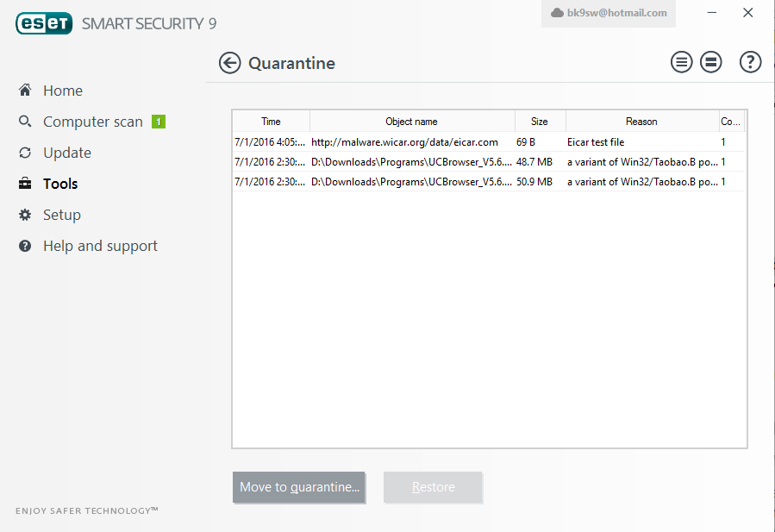
Task: Minimize the ESET window
Action: click(712, 13)
